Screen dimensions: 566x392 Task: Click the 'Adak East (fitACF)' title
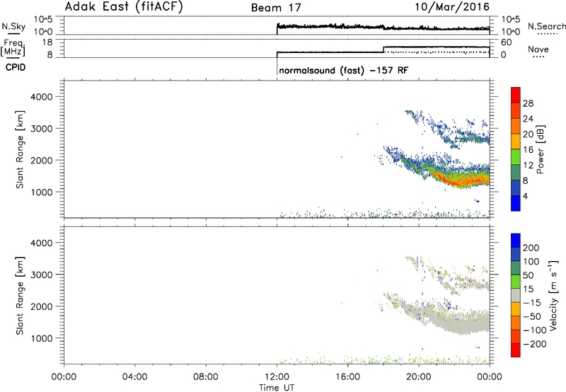124,7
